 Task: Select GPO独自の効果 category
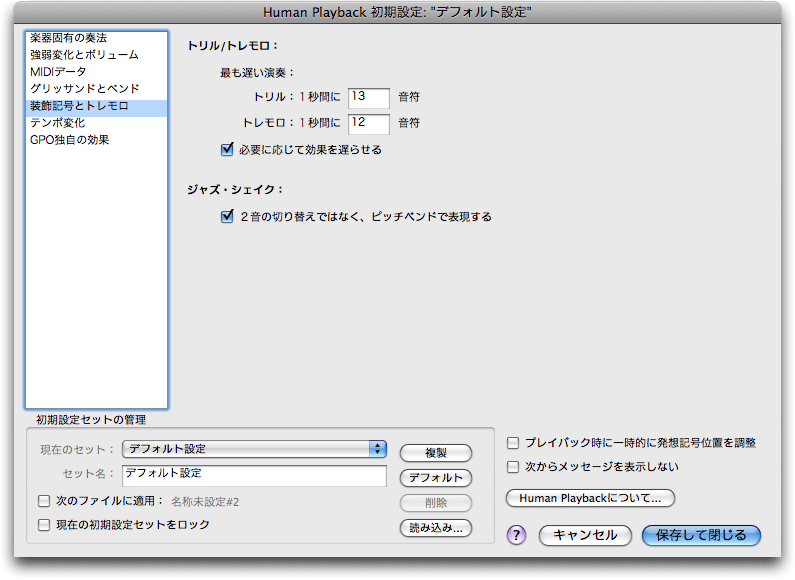[x=96, y=140]
